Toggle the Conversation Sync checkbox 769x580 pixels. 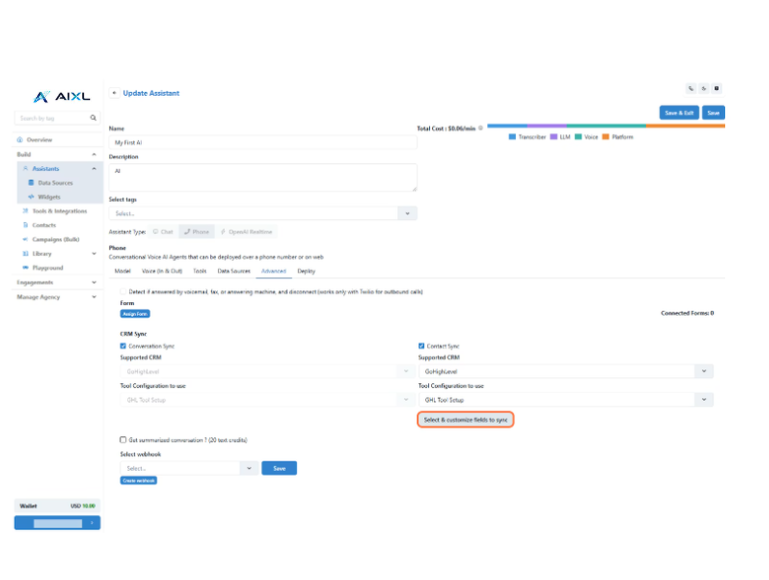(x=123, y=346)
